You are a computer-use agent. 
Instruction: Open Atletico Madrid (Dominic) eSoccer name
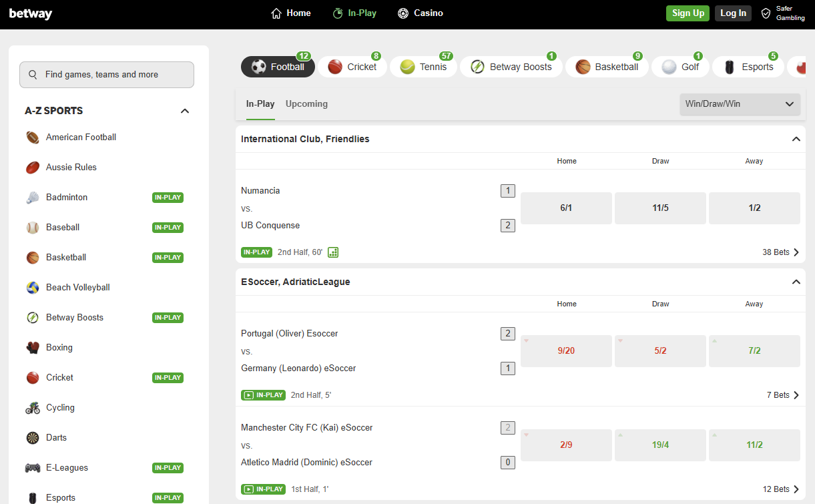[306, 463]
